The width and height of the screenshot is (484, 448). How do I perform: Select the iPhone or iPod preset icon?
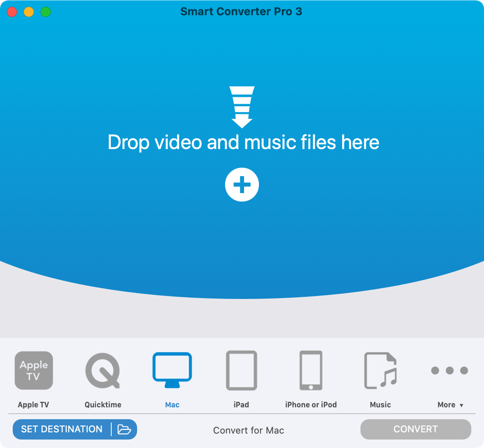(x=311, y=371)
